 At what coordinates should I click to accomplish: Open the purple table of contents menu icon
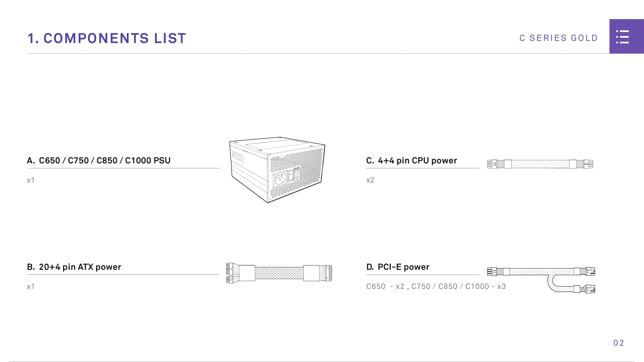click(x=627, y=37)
